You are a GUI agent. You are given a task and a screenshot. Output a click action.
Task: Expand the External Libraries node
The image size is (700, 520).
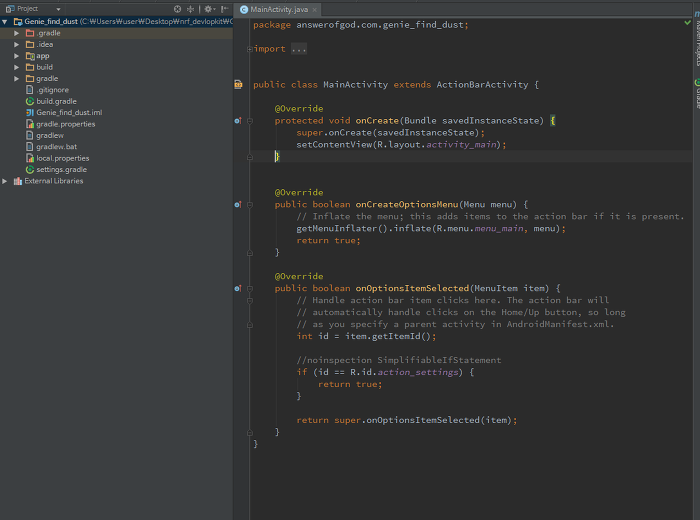coord(6,181)
